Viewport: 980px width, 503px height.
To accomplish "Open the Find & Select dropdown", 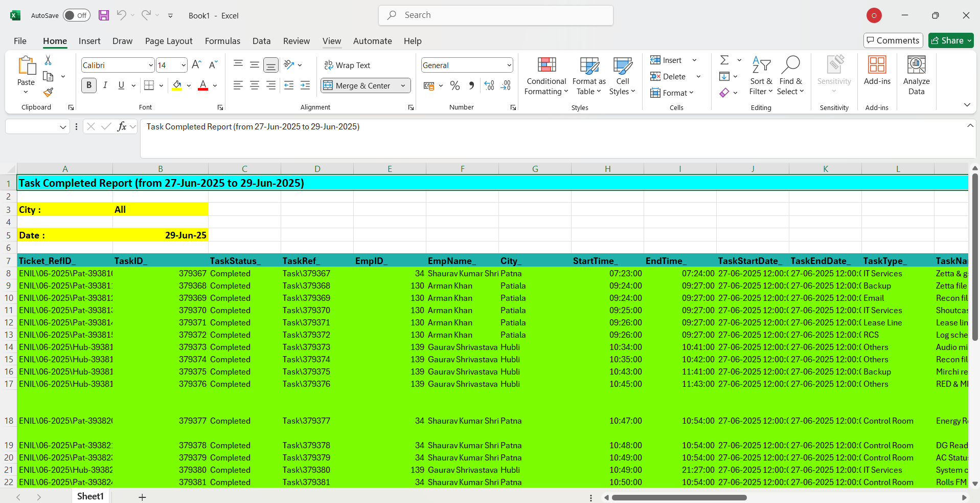I will click(x=790, y=76).
